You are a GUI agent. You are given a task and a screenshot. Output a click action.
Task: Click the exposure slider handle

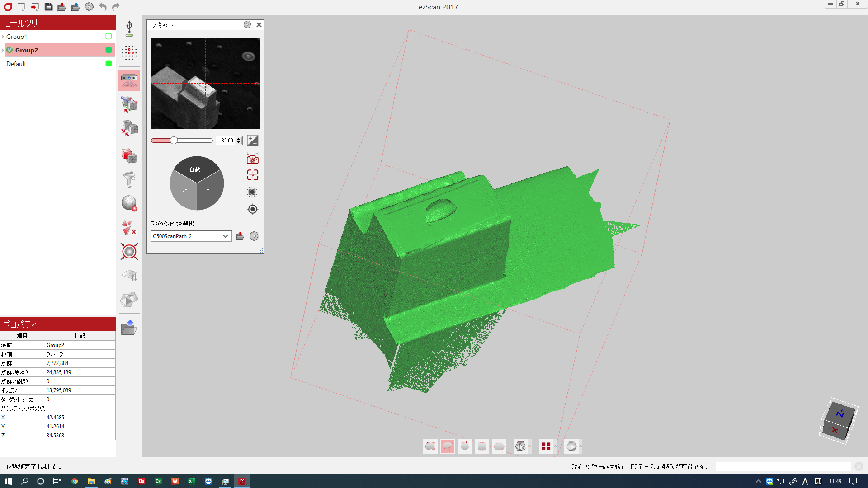click(174, 141)
